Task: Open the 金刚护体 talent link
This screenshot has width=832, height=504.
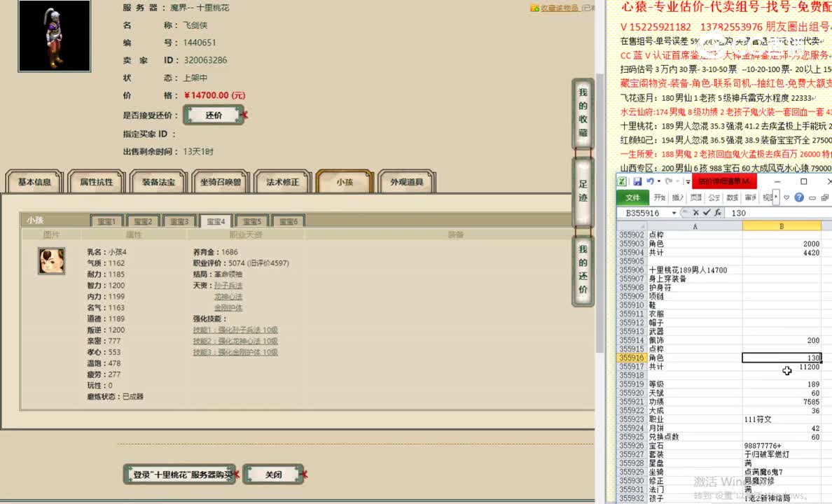Action: [x=228, y=308]
